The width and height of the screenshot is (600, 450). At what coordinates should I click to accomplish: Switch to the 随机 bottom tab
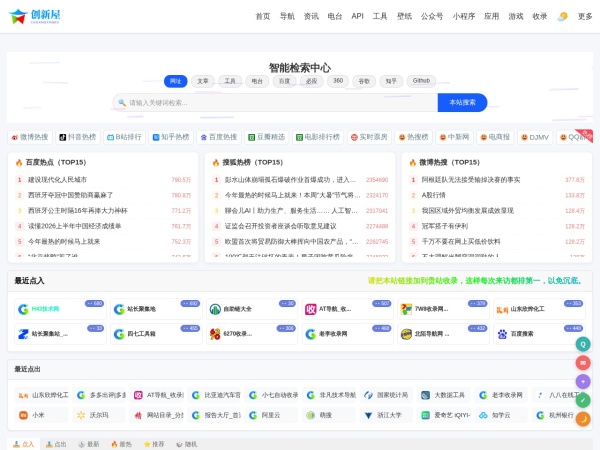186,444
